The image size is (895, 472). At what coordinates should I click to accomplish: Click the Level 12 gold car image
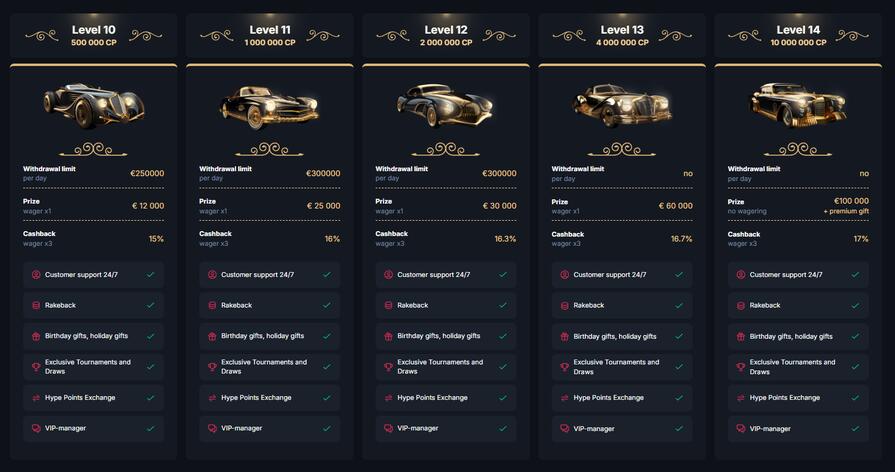[445, 104]
